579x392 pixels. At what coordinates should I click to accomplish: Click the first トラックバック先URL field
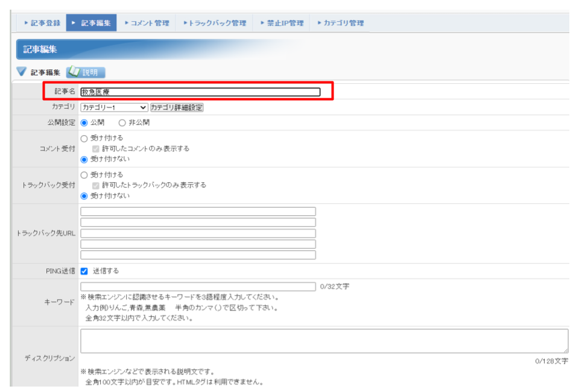[x=198, y=212]
